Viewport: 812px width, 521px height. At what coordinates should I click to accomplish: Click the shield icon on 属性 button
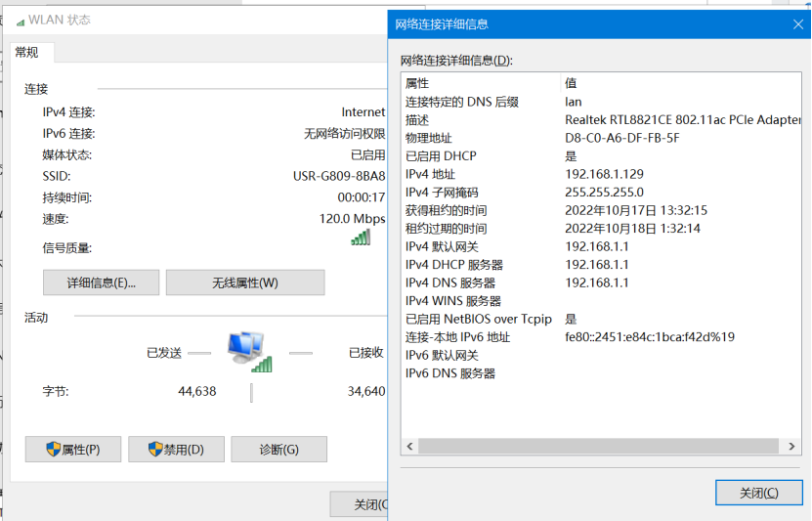tap(54, 450)
